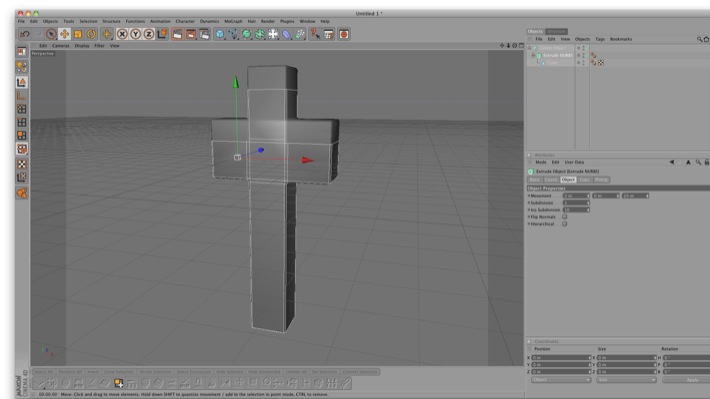The height and width of the screenshot is (399, 710).
Task: Open the Render menu
Action: 268,21
